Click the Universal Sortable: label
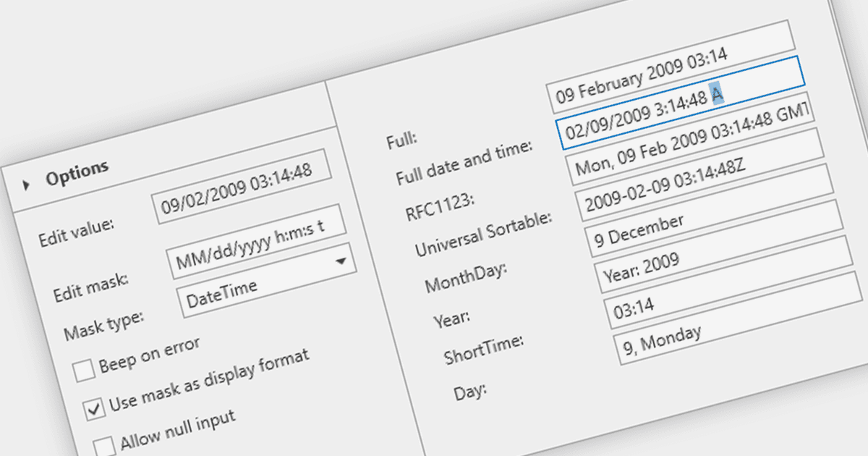868x456 pixels. click(484, 235)
